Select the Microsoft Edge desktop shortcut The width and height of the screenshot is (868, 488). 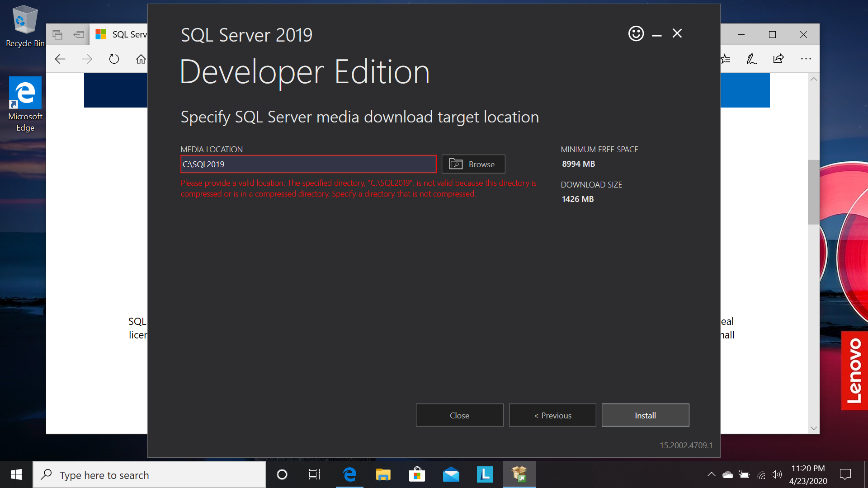point(25,105)
